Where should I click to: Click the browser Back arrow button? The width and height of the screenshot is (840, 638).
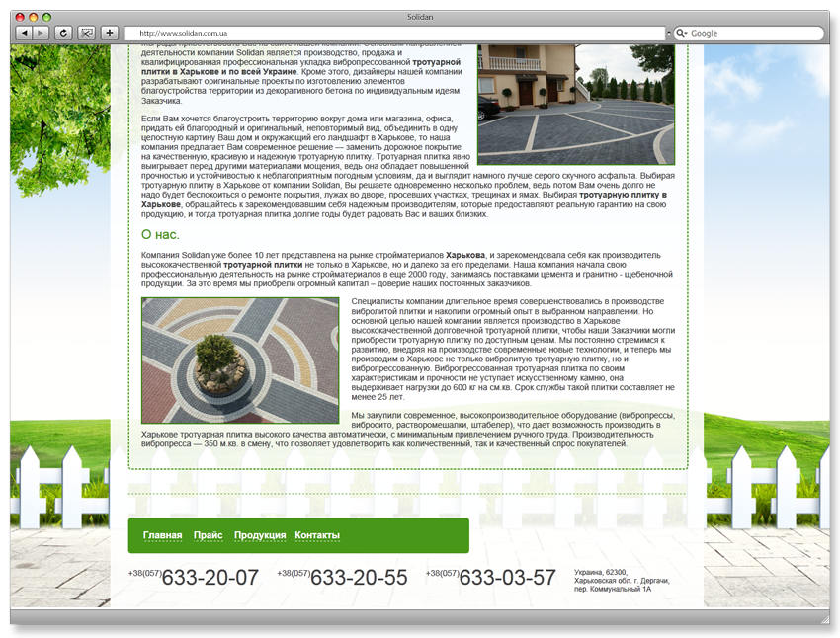(x=24, y=33)
